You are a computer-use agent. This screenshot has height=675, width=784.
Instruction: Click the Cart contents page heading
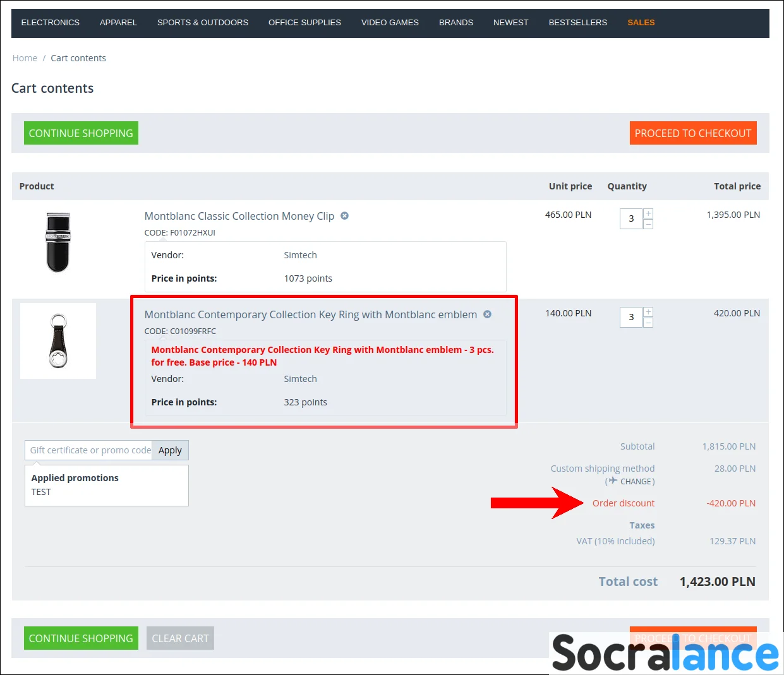point(52,88)
